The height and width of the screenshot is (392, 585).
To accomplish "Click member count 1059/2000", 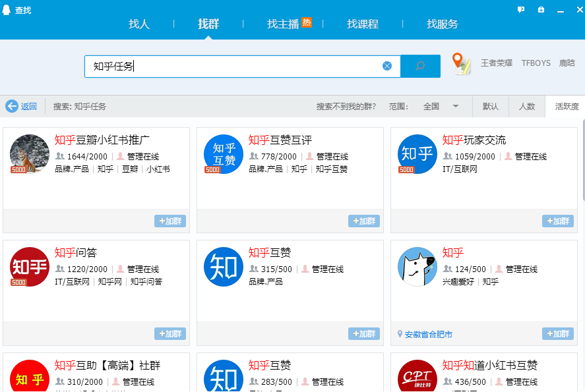I will pyautogui.click(x=475, y=157).
